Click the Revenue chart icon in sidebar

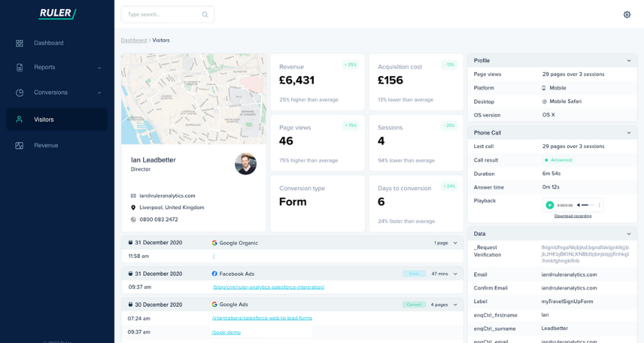(x=19, y=145)
